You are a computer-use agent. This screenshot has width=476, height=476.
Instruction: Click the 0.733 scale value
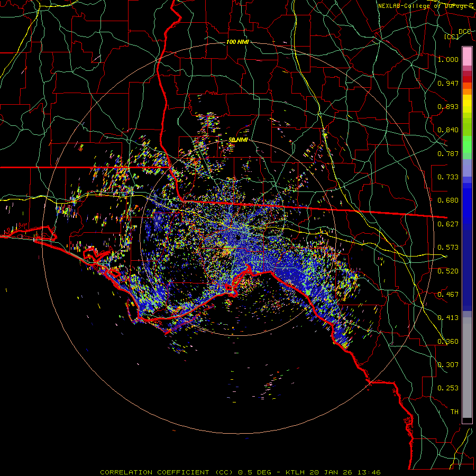448,177
